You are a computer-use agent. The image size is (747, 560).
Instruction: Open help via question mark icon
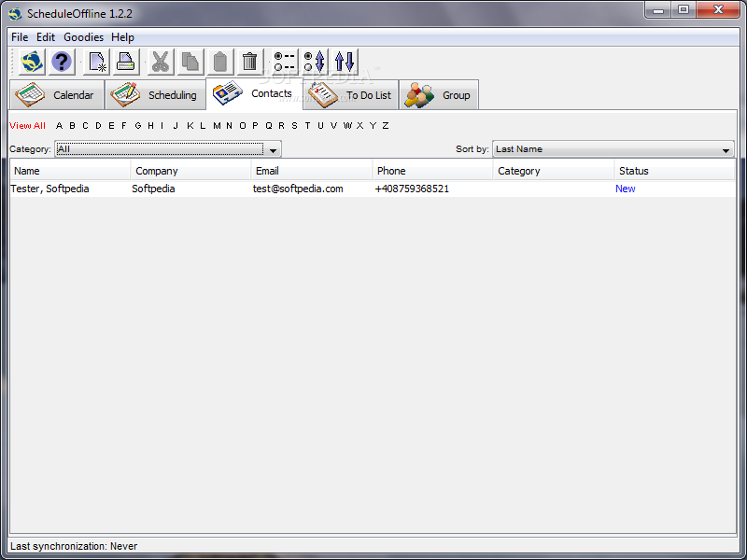pyautogui.click(x=62, y=62)
